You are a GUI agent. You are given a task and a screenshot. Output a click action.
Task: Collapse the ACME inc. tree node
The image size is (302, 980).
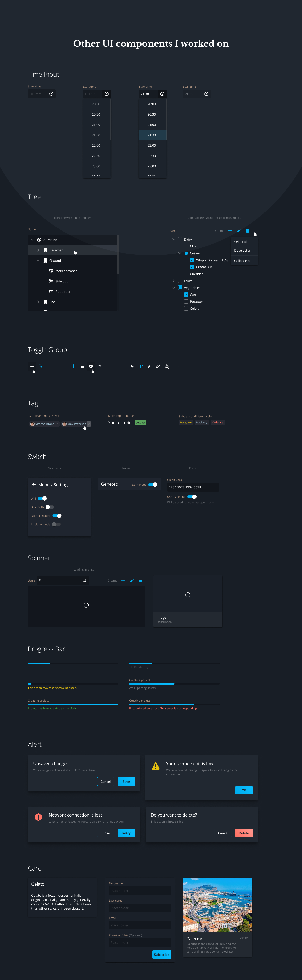(32, 240)
